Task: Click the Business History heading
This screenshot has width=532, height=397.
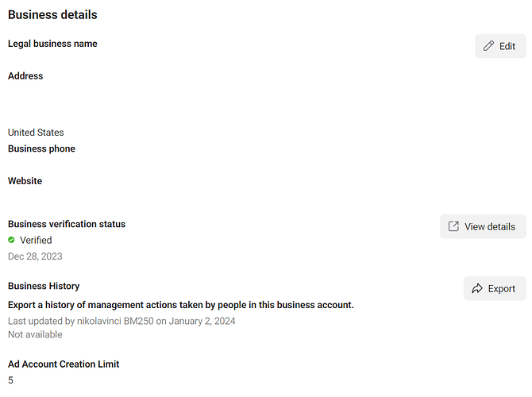Action: click(44, 286)
